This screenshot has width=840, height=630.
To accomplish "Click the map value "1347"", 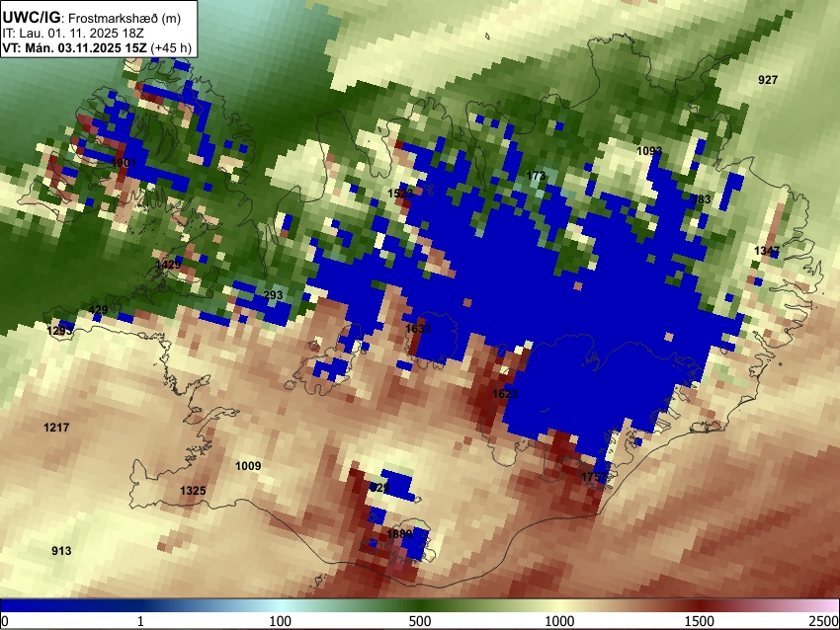I will (767, 251).
